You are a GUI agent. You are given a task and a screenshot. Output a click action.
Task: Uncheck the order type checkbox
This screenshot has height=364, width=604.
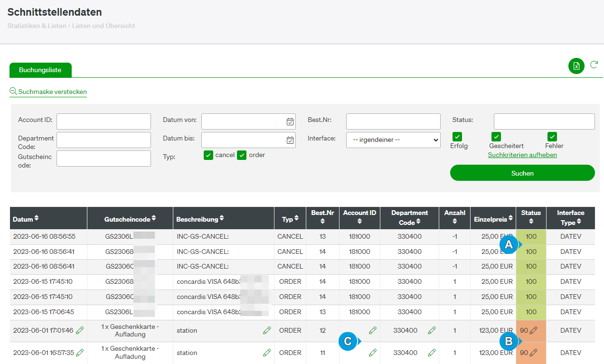[x=242, y=155]
